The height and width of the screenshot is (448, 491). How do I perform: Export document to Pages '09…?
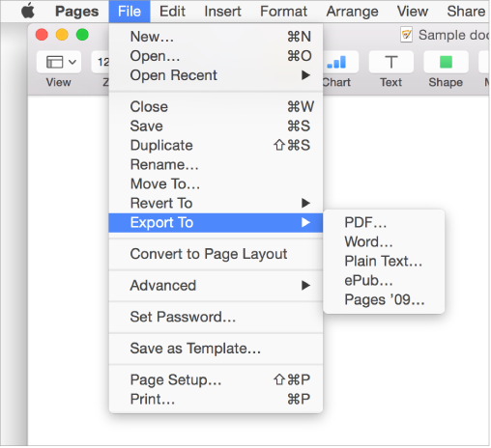coord(384,299)
